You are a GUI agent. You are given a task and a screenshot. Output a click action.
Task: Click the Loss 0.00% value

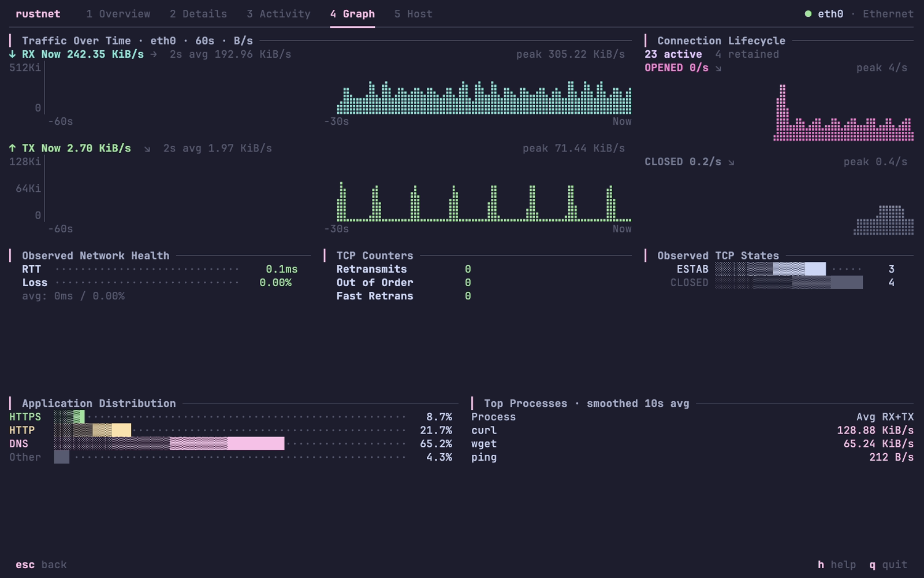pos(275,283)
